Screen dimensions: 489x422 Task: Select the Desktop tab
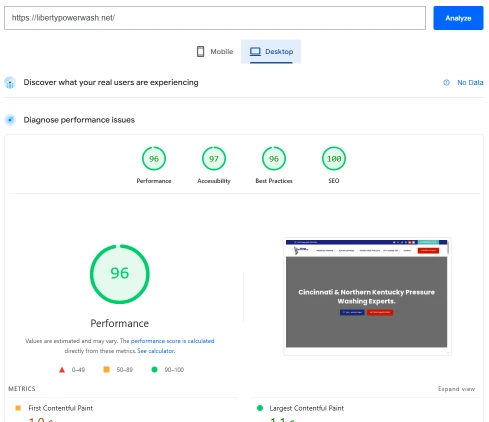pyautogui.click(x=271, y=52)
